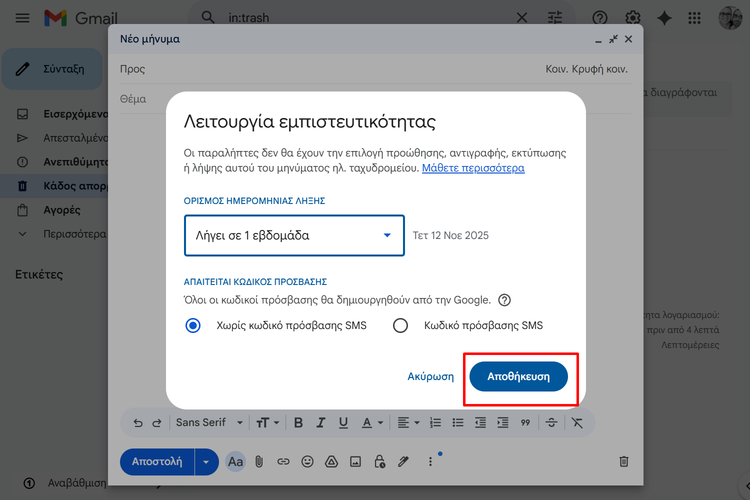Click the Google Drive insert icon

point(331,462)
